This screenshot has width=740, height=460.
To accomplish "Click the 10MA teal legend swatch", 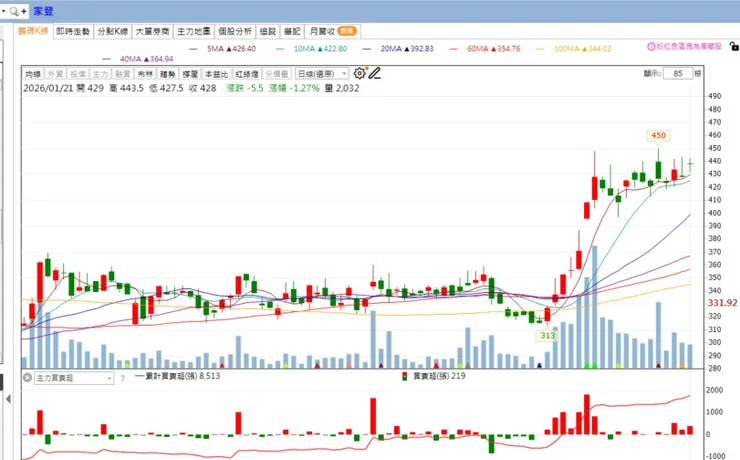I will pos(280,49).
